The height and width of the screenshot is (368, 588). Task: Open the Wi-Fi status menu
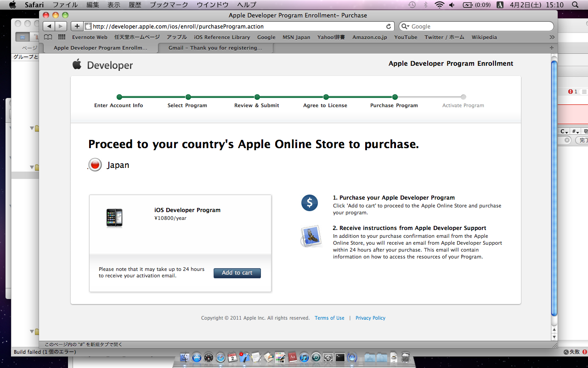tap(439, 5)
